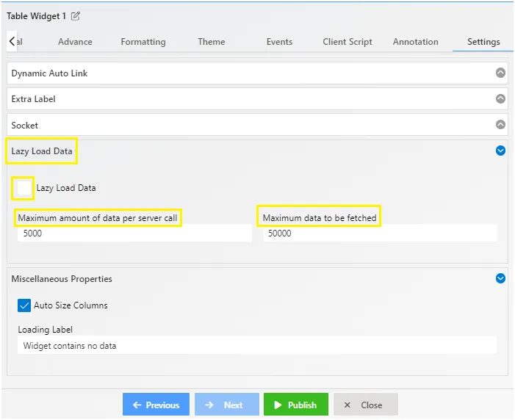515x420 pixels.
Task: Click the Auto Size Columns label
Action: (71, 305)
